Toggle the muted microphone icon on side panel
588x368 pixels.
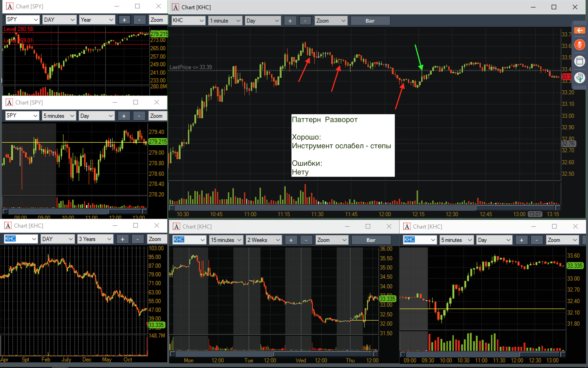(x=580, y=45)
